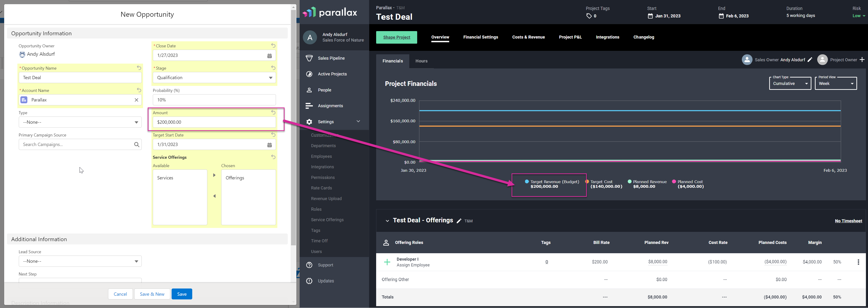Open the Stage Qualification dropdown
Viewport: 868px width, 308px height.
click(x=214, y=78)
